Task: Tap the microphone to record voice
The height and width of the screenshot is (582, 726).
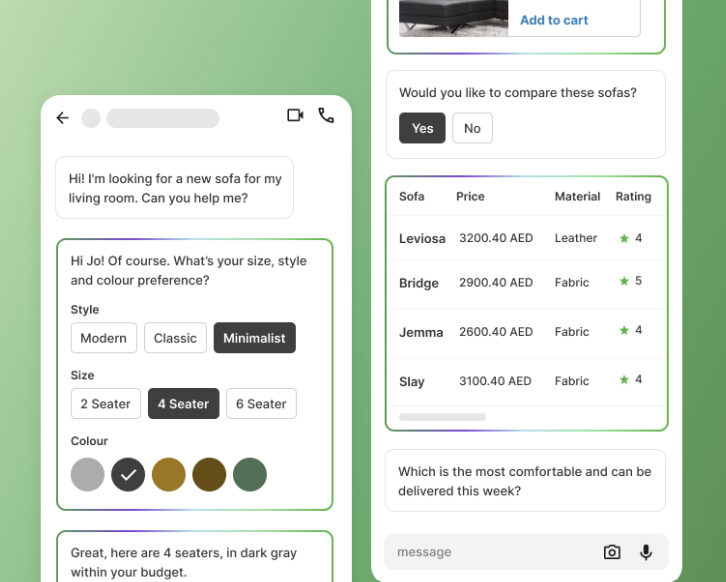Action: tap(646, 552)
